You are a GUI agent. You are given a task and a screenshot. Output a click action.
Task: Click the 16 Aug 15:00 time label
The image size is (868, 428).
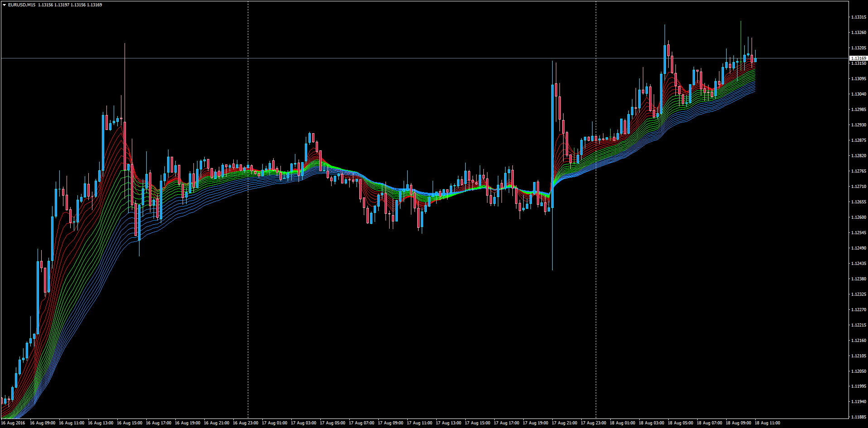pos(130,423)
